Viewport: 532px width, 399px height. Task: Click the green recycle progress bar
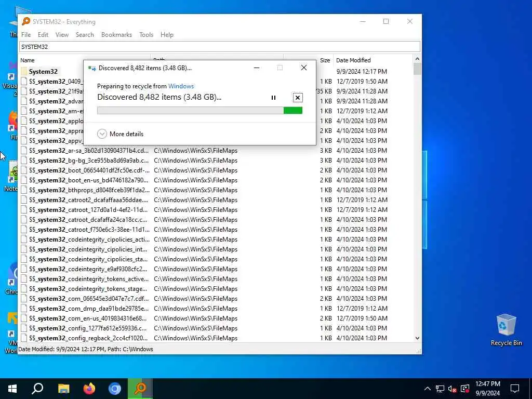click(x=199, y=110)
